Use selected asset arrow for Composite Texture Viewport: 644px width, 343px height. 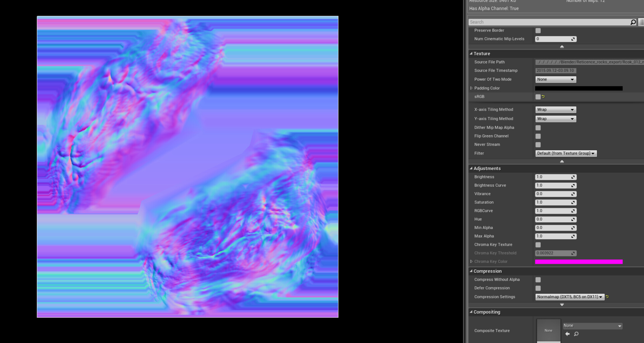pyautogui.click(x=567, y=334)
